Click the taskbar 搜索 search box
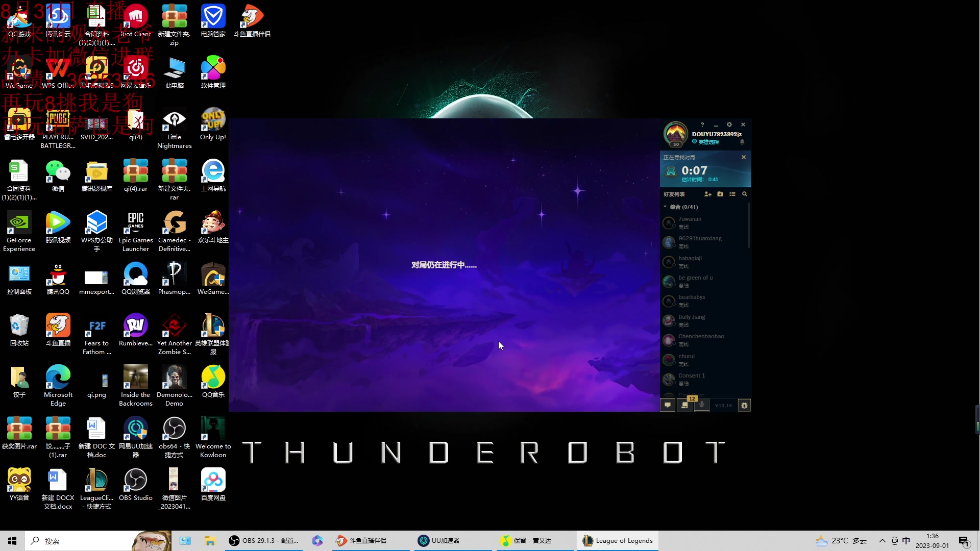Viewport: 980px width, 551px height. [98, 541]
